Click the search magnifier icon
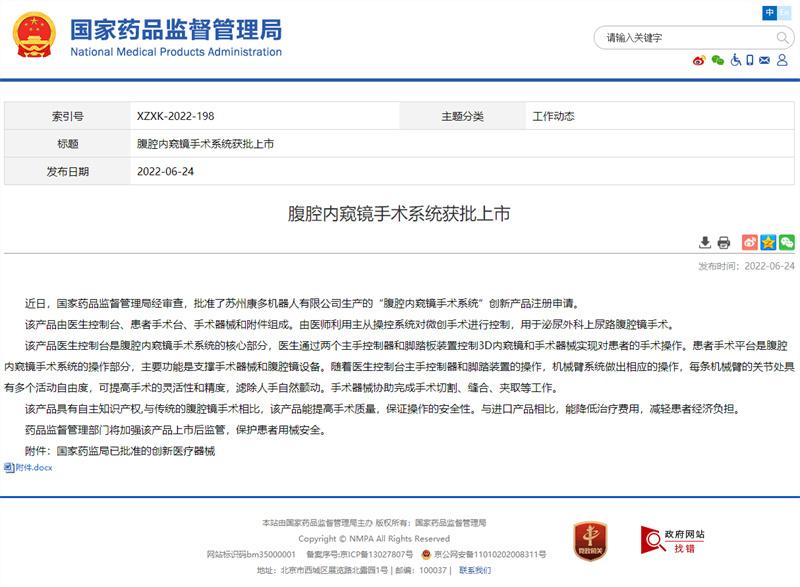This screenshot has height=587, width=800. pyautogui.click(x=784, y=38)
